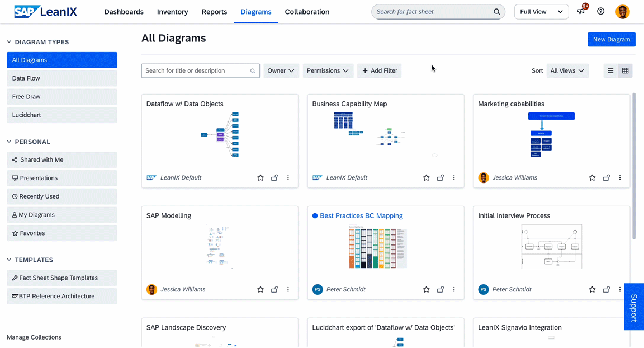Open more options on Initial Interview Process
The height and width of the screenshot is (348, 644).
pyautogui.click(x=620, y=289)
